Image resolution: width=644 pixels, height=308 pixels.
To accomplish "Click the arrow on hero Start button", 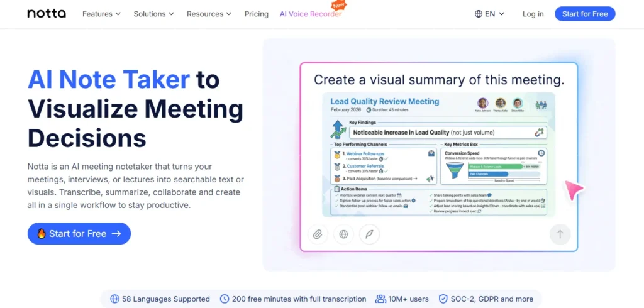I will (116, 234).
